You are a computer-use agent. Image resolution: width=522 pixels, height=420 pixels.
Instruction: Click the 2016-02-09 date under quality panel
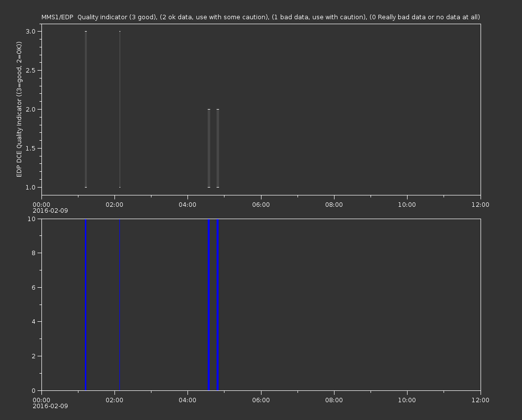click(50, 211)
